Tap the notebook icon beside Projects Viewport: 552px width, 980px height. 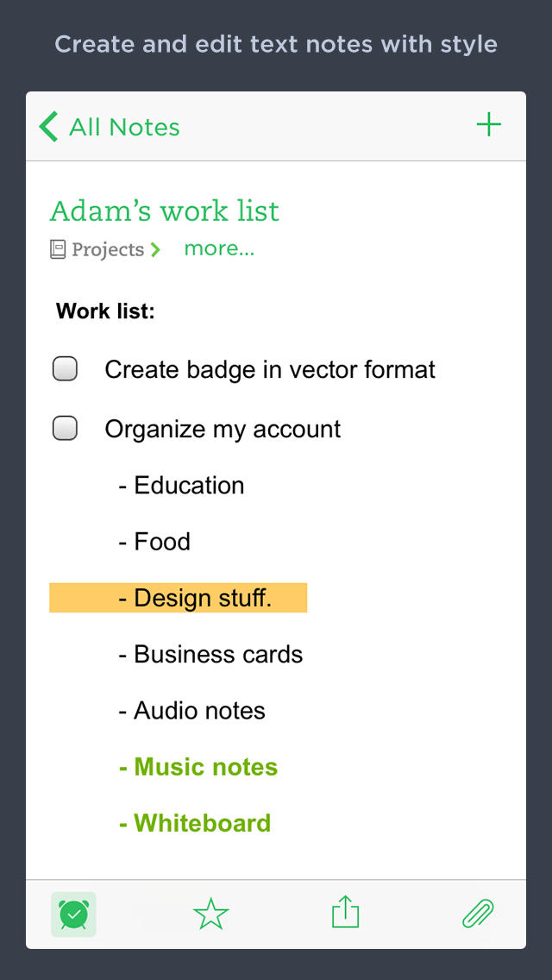pos(58,250)
